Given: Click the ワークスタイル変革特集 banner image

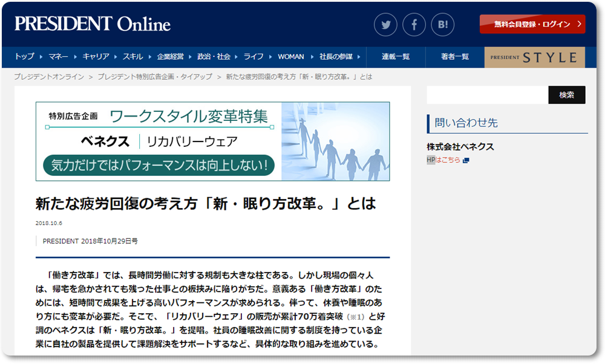Looking at the screenshot, I should [x=212, y=141].
